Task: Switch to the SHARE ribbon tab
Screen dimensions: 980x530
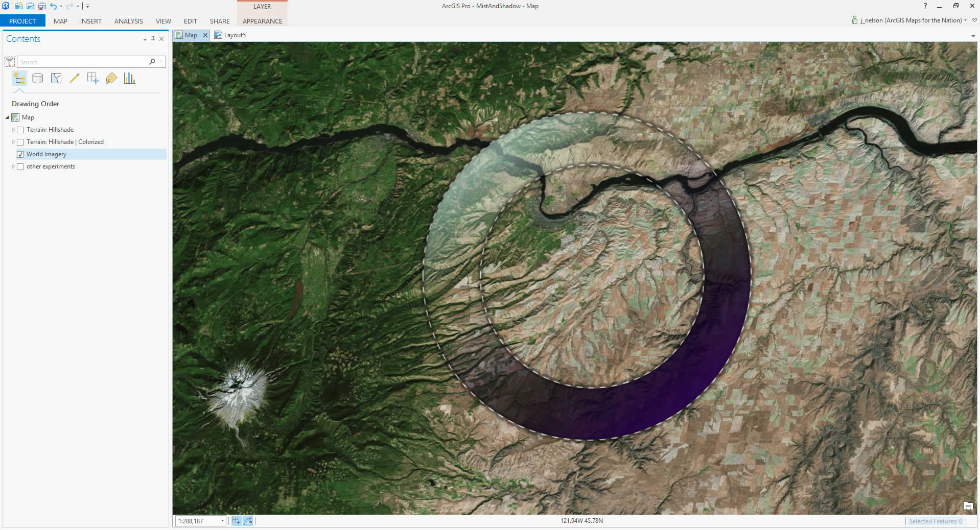Action: pos(220,21)
